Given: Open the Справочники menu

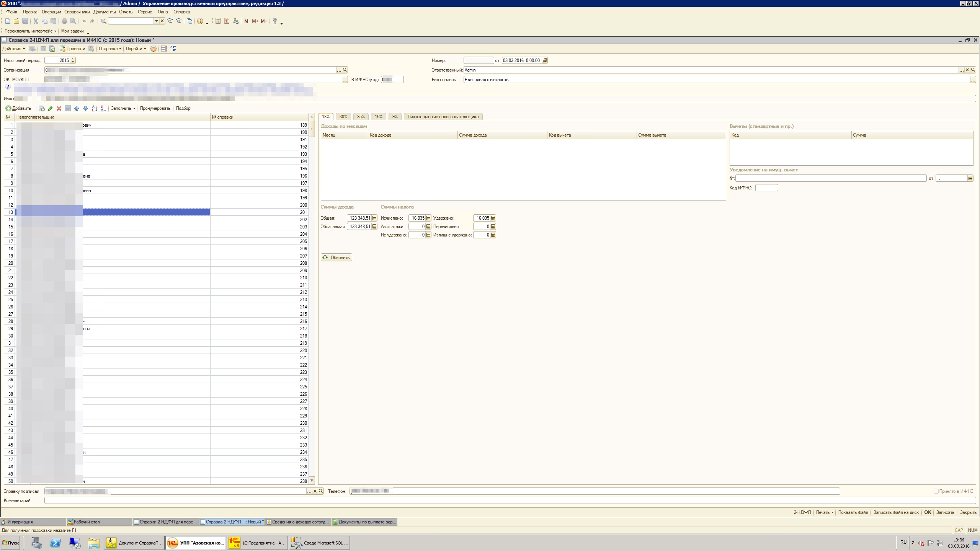Looking at the screenshot, I should [77, 12].
